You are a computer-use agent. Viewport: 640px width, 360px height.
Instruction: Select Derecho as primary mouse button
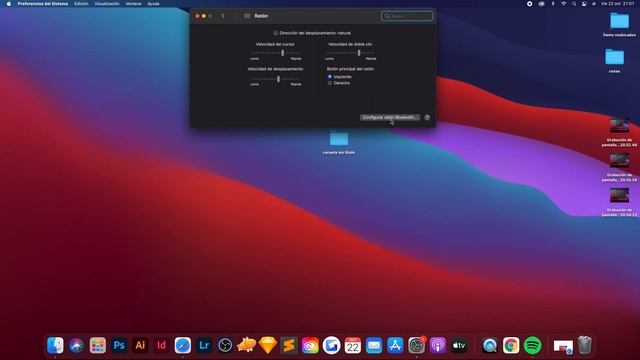[x=330, y=83]
